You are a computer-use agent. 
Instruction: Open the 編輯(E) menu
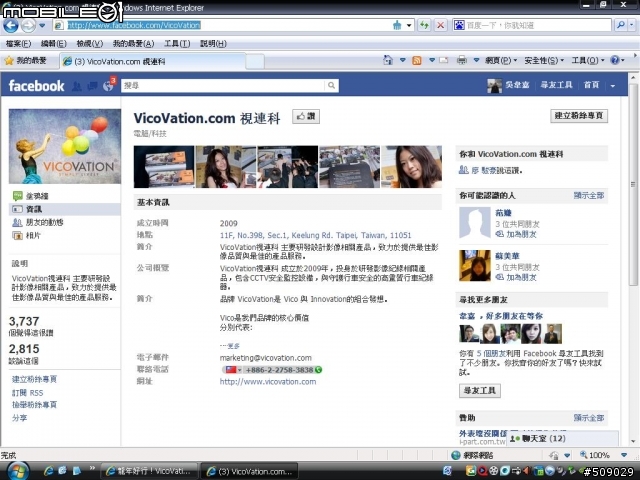tap(53, 44)
